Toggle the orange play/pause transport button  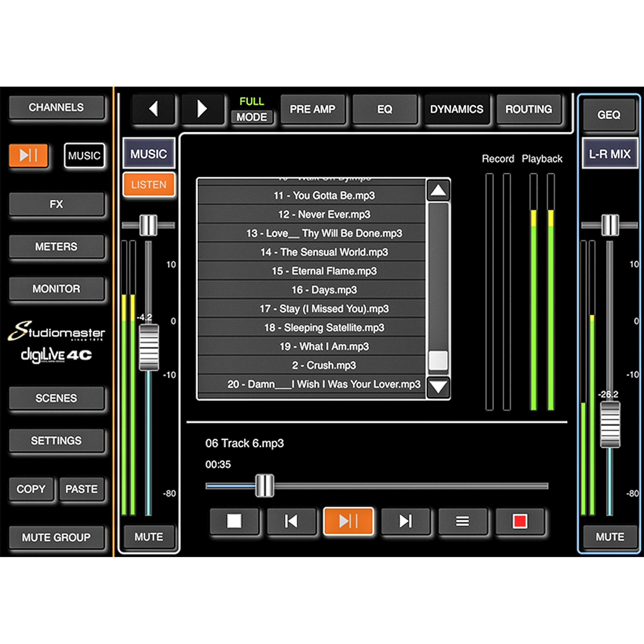[348, 521]
